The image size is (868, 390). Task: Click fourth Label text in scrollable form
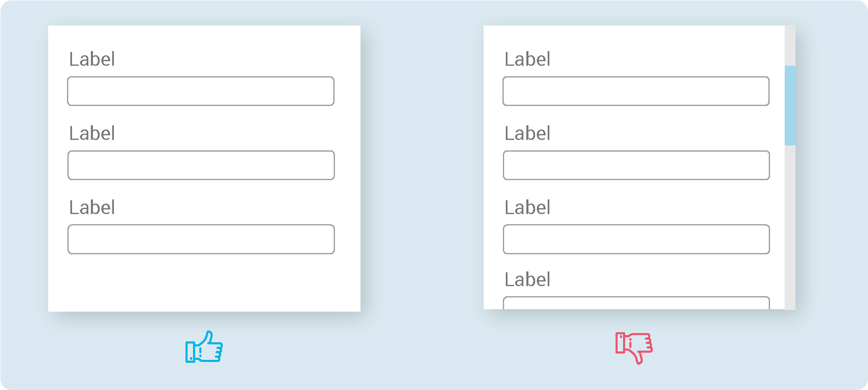(527, 279)
